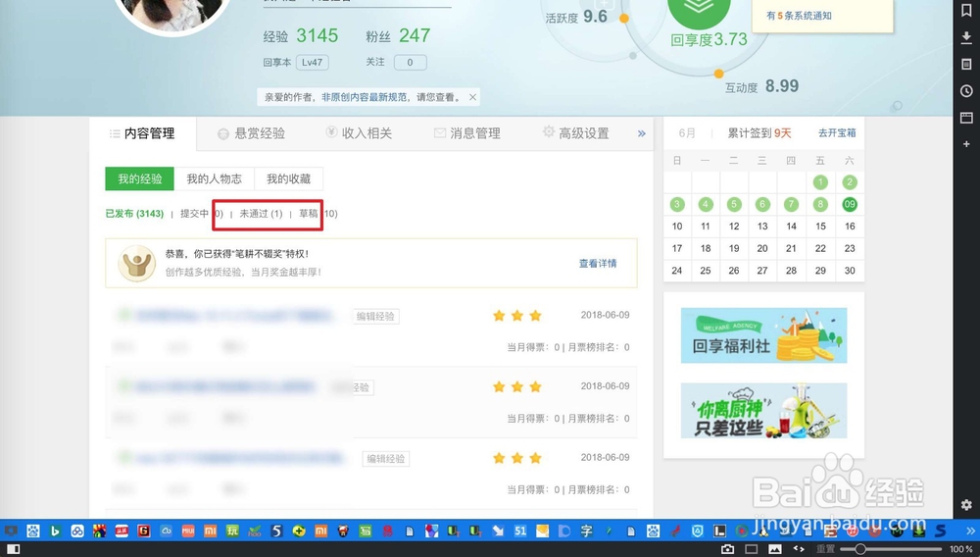Viewport: 980px width, 557px height.
Task: Click the tile tabs rectangle icon
Action: coord(752,549)
